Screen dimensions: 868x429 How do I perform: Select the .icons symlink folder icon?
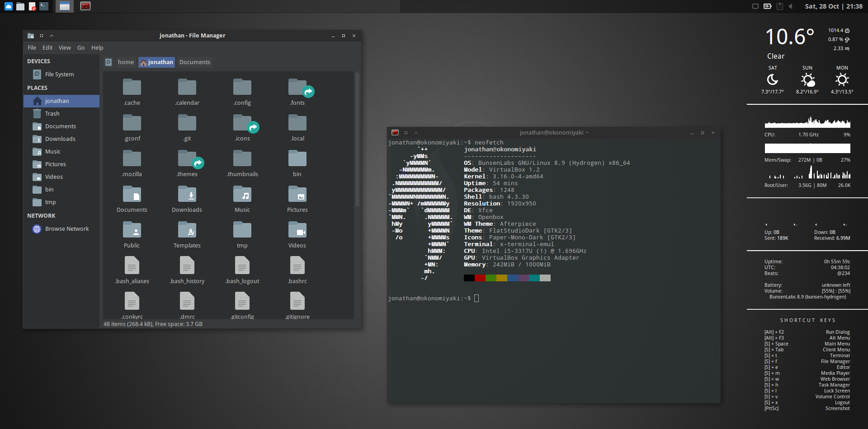tap(242, 122)
